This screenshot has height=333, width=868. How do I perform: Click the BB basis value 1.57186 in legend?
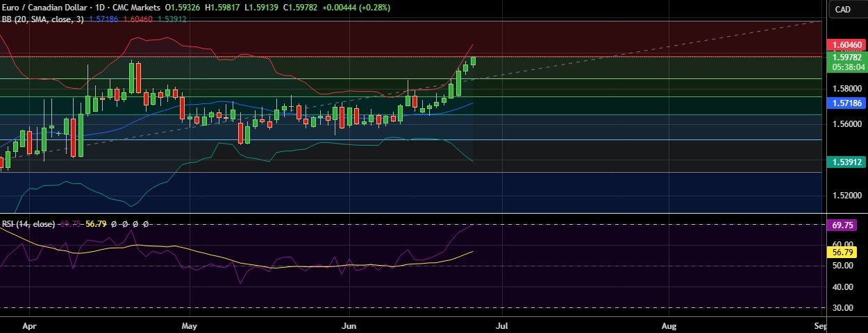[x=104, y=19]
